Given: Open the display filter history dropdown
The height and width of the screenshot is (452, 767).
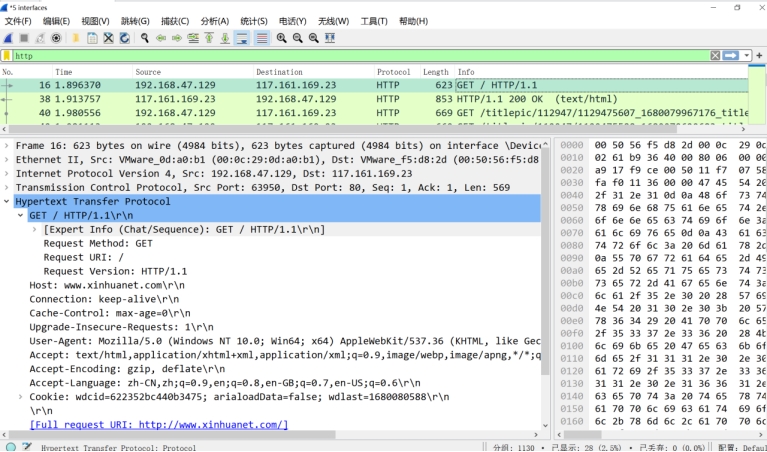Looking at the screenshot, I should click(745, 56).
